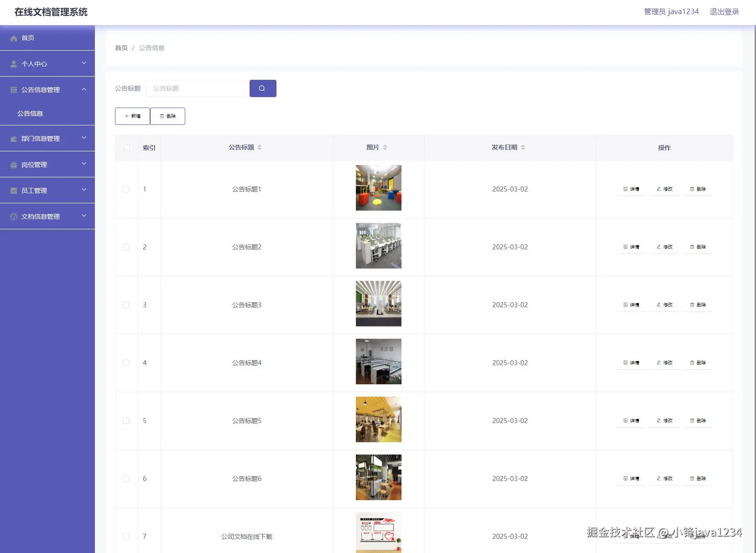Toggle the select-all header checkbox
The image size is (756, 553).
coord(127,148)
